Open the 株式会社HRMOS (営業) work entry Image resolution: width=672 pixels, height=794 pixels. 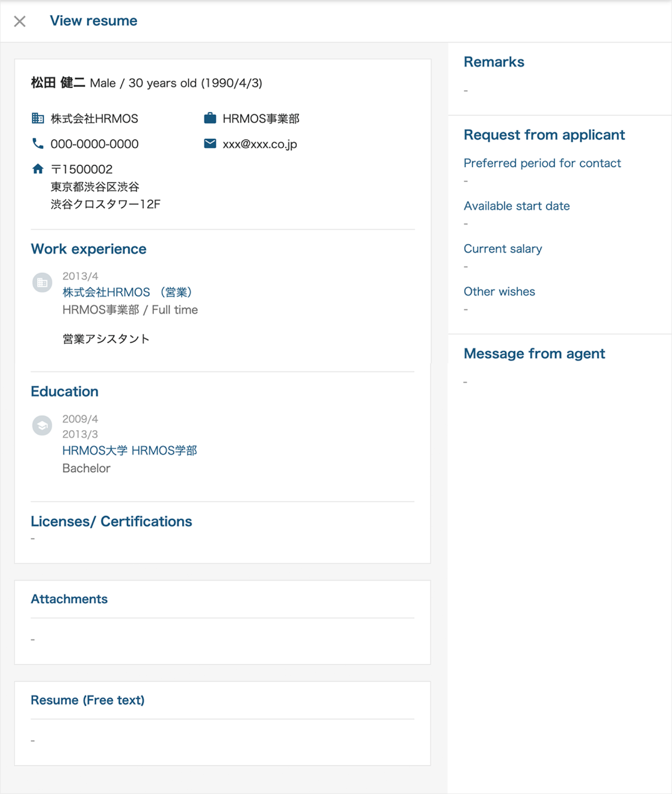pos(127,292)
